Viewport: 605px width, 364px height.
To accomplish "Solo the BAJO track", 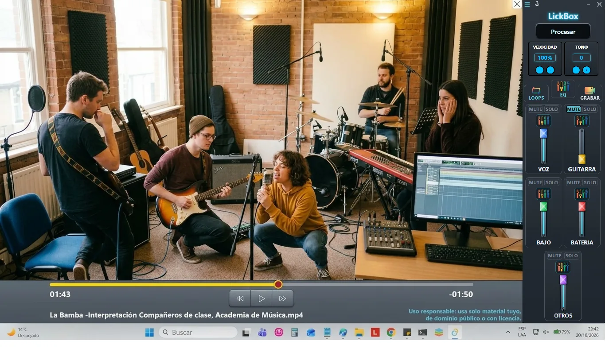I will pos(552,182).
